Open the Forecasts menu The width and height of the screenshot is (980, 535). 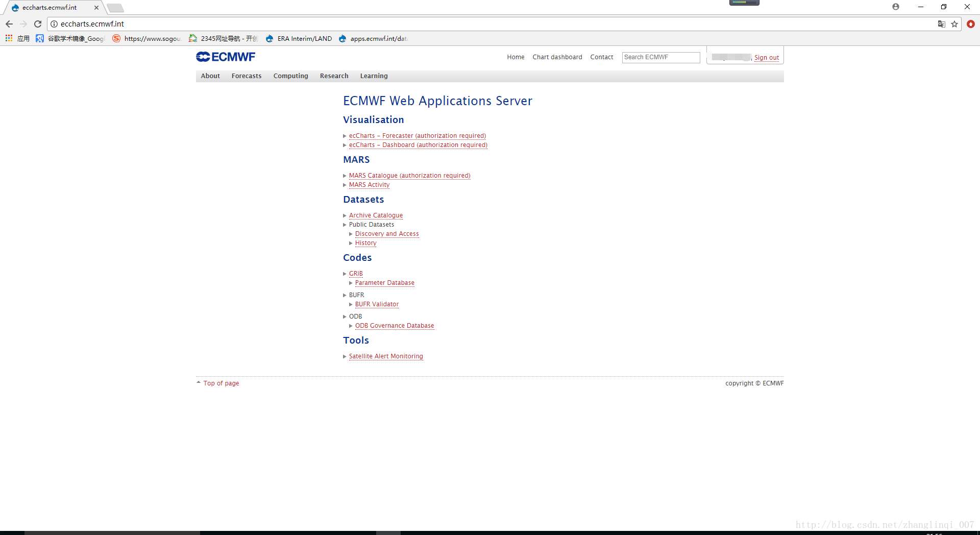pos(247,76)
